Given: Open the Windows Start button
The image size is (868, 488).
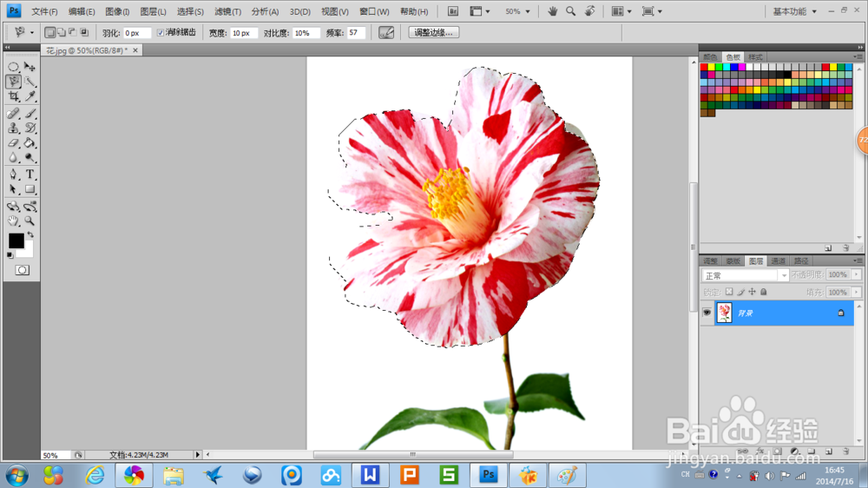Looking at the screenshot, I should click(16, 475).
